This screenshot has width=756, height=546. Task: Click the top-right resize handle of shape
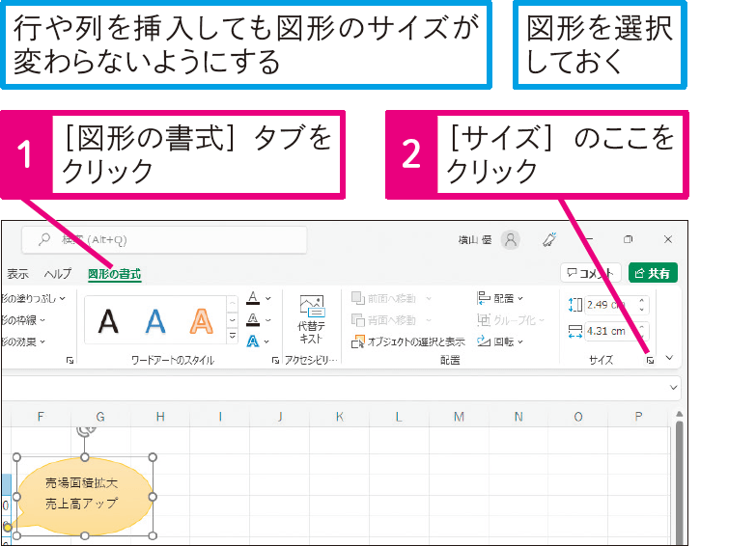pyautogui.click(x=153, y=457)
